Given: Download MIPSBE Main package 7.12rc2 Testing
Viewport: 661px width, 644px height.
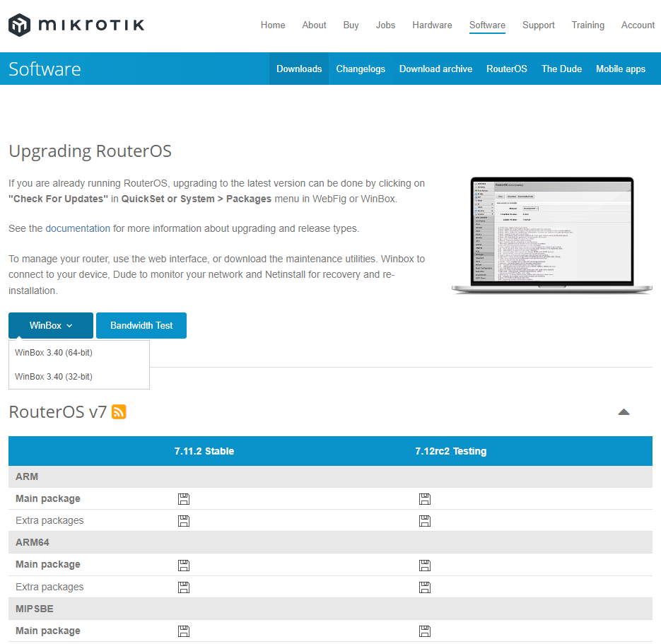Looking at the screenshot, I should point(425,631).
